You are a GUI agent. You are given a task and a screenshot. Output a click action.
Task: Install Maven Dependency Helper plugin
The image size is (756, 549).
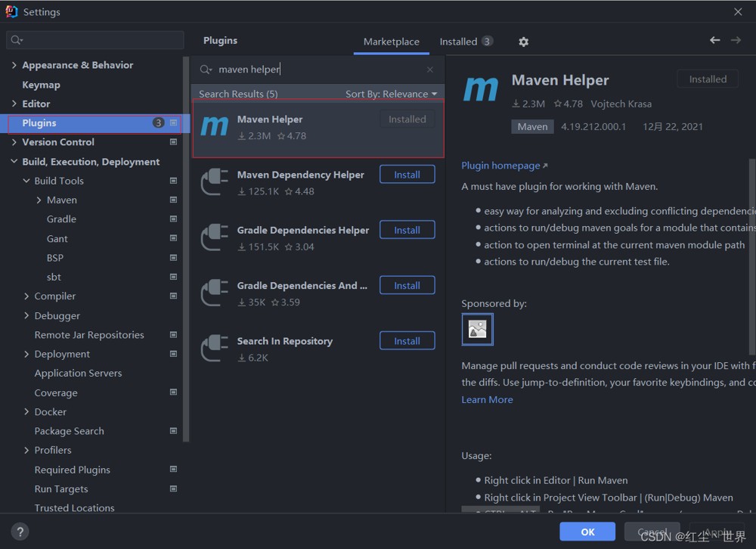407,175
